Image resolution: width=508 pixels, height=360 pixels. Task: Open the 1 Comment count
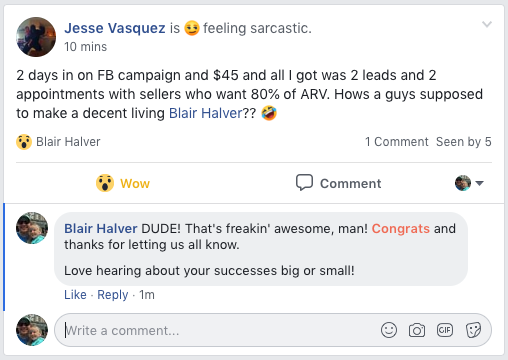pos(396,142)
